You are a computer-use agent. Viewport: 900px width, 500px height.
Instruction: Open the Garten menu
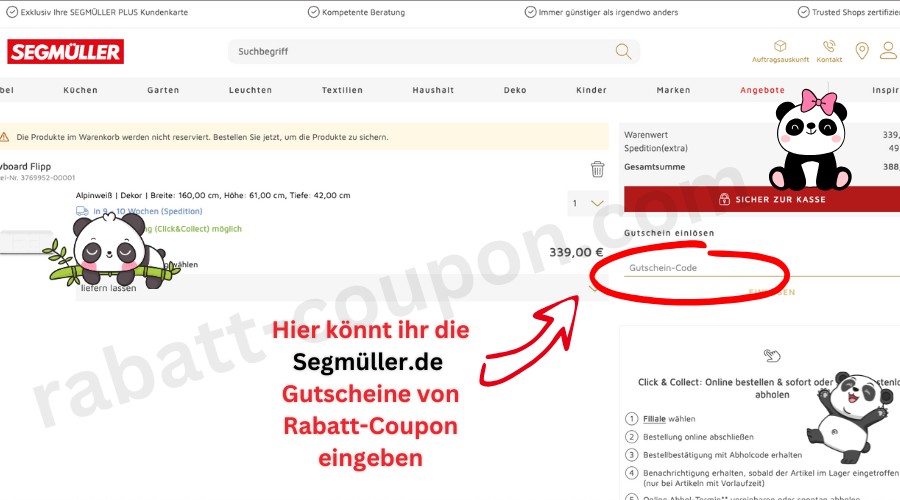pos(163,90)
